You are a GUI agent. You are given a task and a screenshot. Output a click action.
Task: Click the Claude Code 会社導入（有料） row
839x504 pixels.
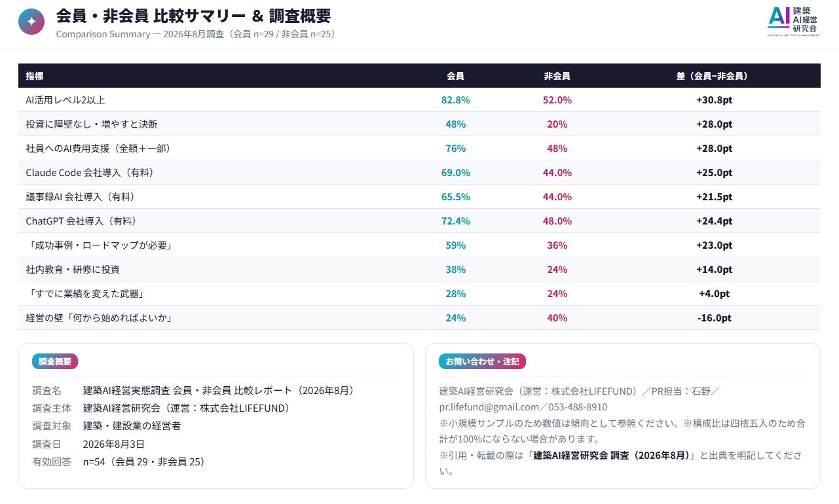tap(419, 173)
